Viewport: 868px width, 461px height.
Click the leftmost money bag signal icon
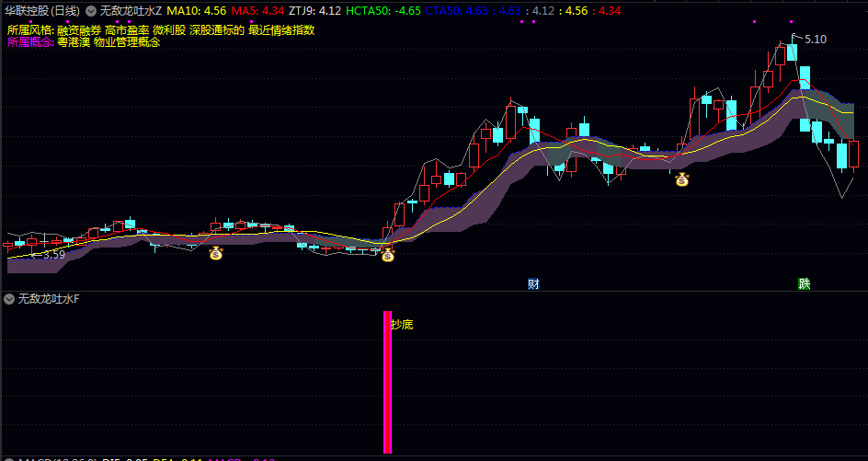(x=216, y=254)
